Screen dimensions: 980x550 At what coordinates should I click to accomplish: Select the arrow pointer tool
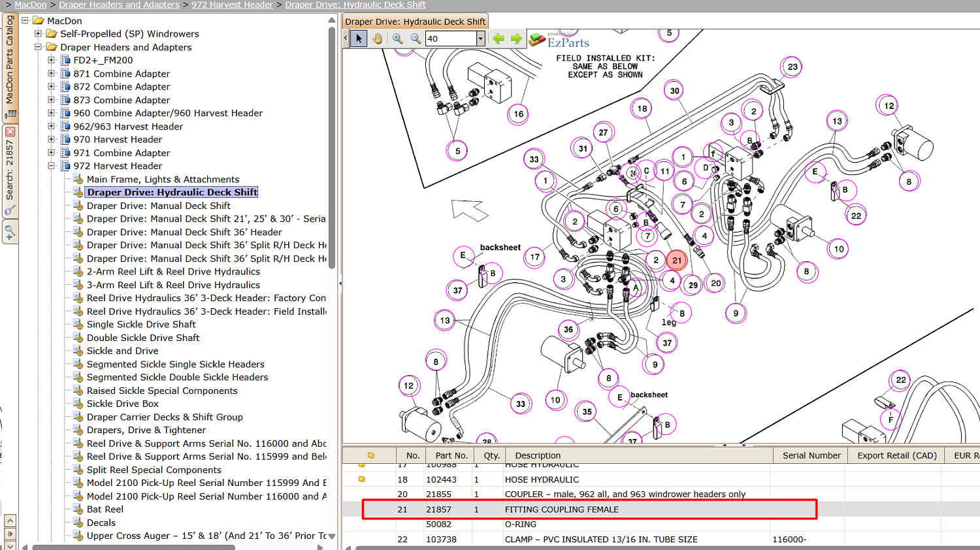(359, 39)
